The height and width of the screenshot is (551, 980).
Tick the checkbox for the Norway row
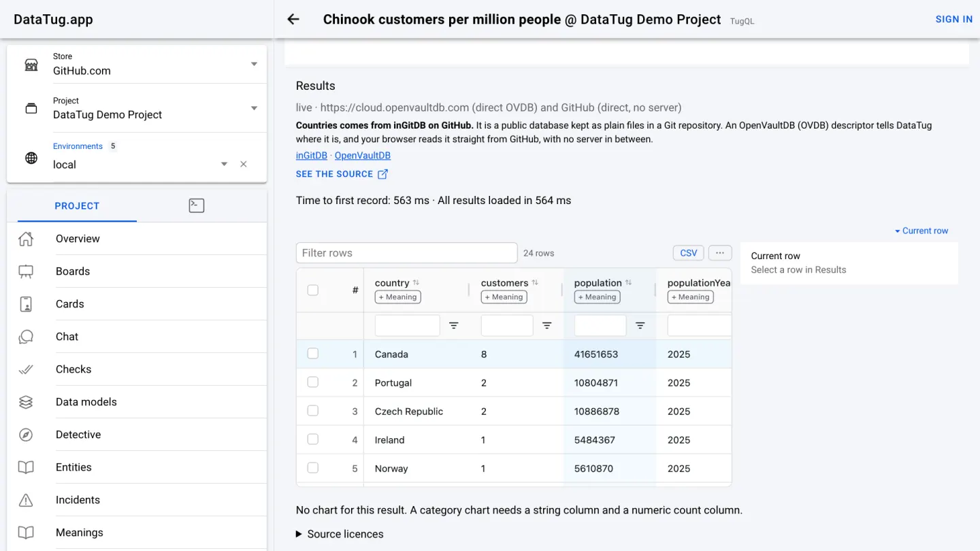pyautogui.click(x=313, y=468)
